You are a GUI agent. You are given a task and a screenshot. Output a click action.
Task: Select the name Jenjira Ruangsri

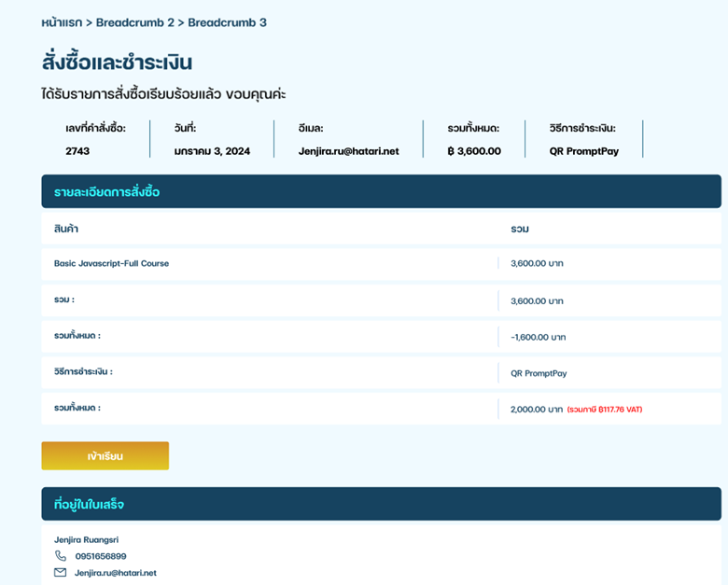coord(87,539)
